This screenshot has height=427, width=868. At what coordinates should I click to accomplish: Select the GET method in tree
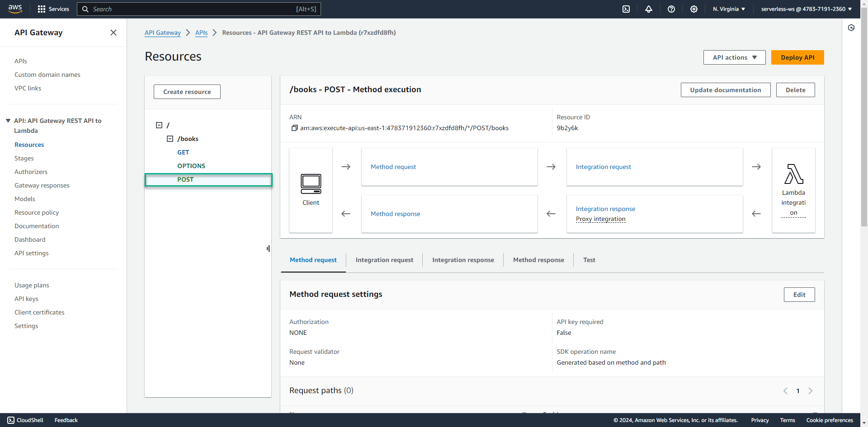(x=183, y=152)
